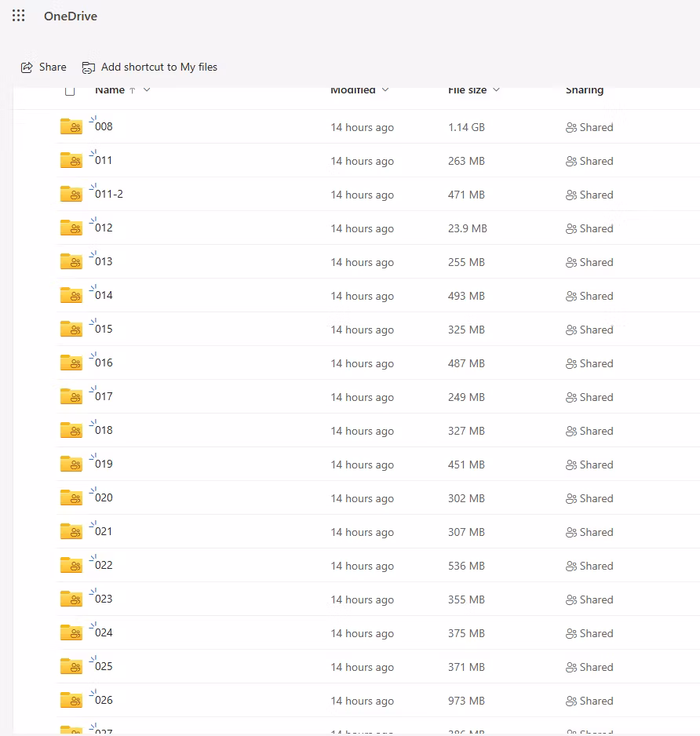Click the shared folder icon for 024
700x736 pixels.
pyautogui.click(x=71, y=634)
